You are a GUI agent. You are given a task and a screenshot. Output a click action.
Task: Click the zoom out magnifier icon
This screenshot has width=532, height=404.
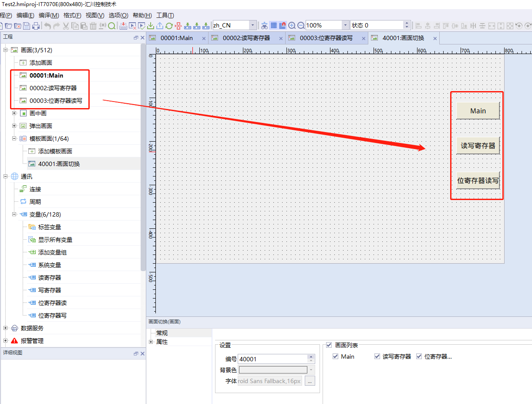point(301,26)
